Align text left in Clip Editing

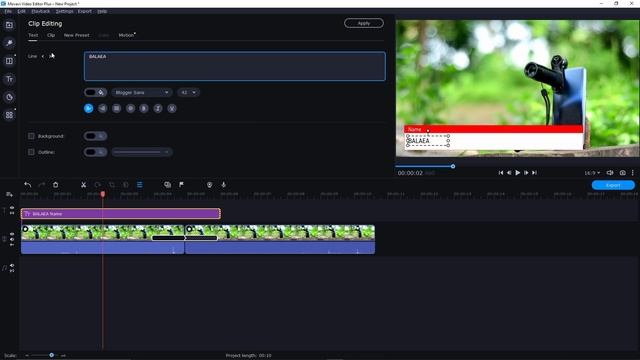click(x=89, y=109)
